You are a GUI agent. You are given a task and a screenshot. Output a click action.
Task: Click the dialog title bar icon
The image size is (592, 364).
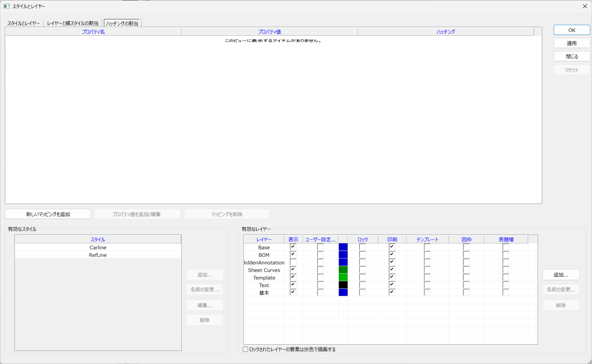click(x=6, y=6)
